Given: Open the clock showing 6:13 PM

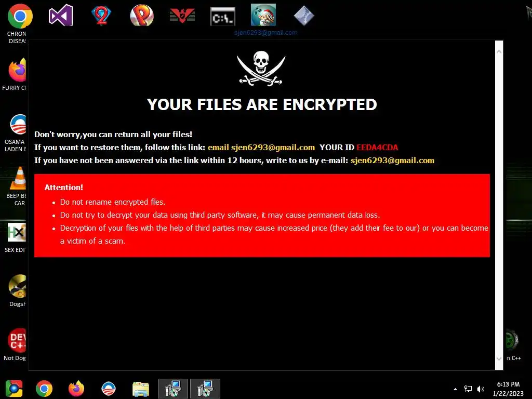Looking at the screenshot, I should click(508, 389).
